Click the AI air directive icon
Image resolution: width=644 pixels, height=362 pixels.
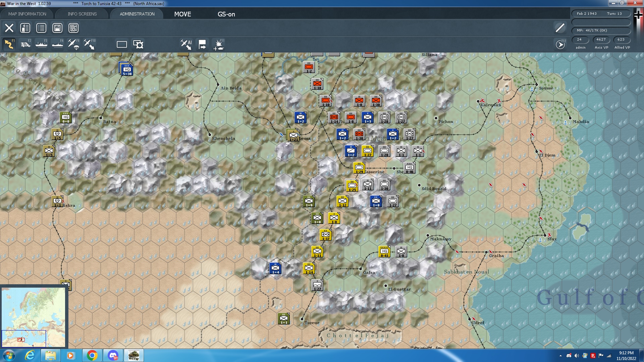(x=186, y=44)
